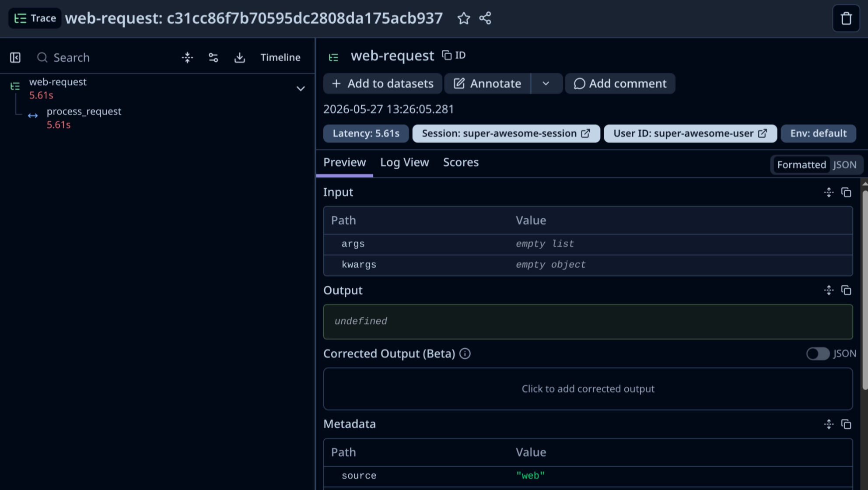Click the undefined Output value
868x490 pixels.
click(361, 321)
